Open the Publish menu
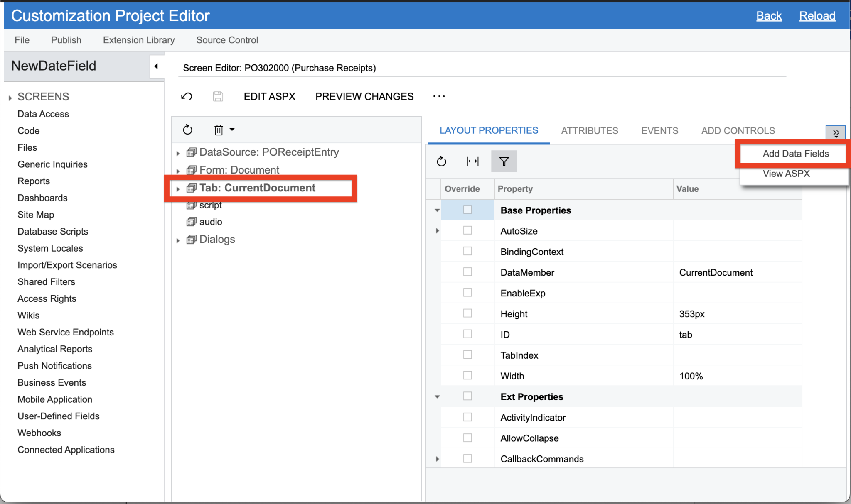 click(66, 40)
